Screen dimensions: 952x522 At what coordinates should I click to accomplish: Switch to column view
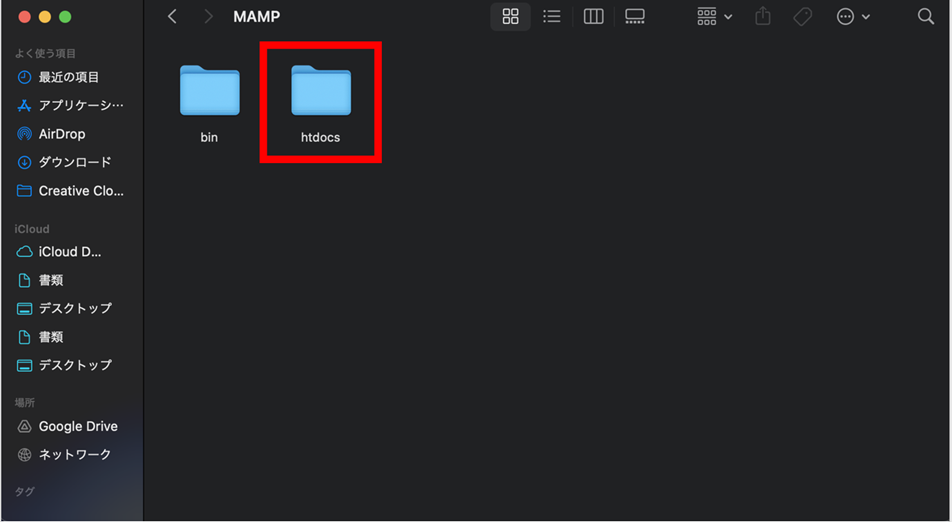pos(593,16)
